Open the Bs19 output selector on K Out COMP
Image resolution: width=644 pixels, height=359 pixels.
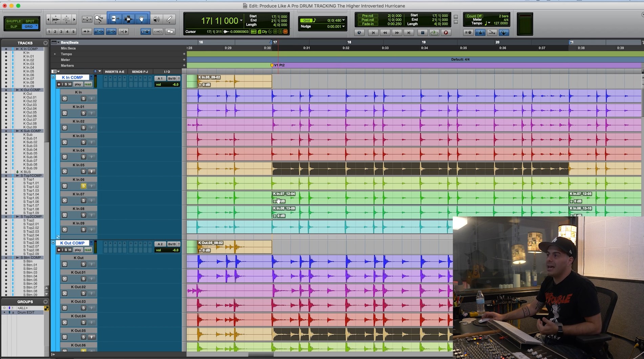pyautogui.click(x=172, y=244)
